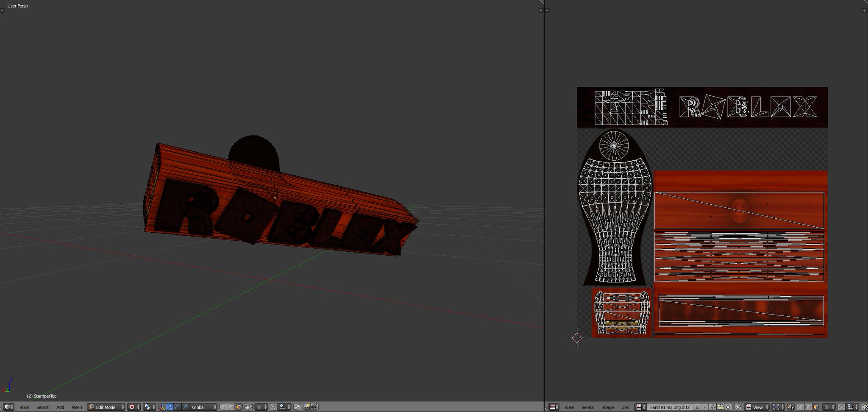
Task: Open the Select menu in the UV editor
Action: (x=587, y=407)
